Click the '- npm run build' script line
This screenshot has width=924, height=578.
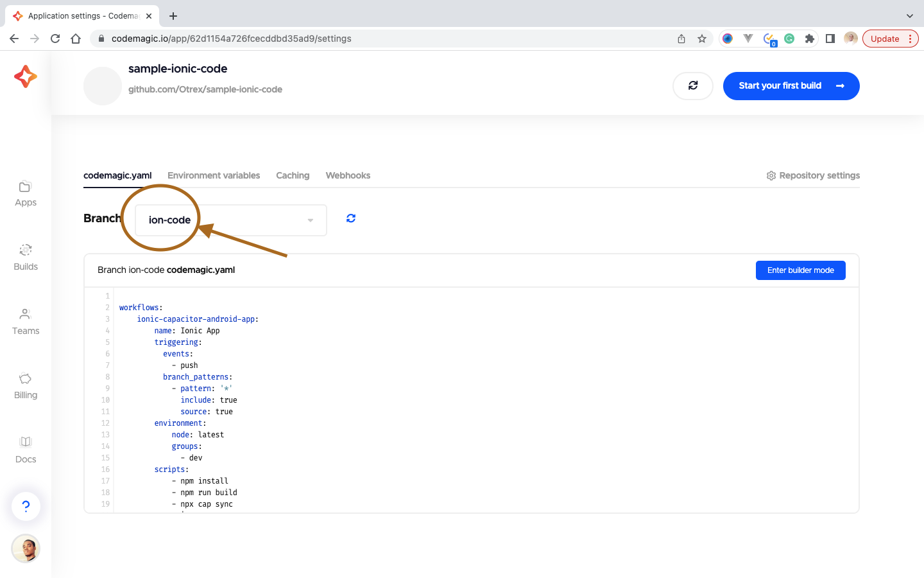click(204, 493)
